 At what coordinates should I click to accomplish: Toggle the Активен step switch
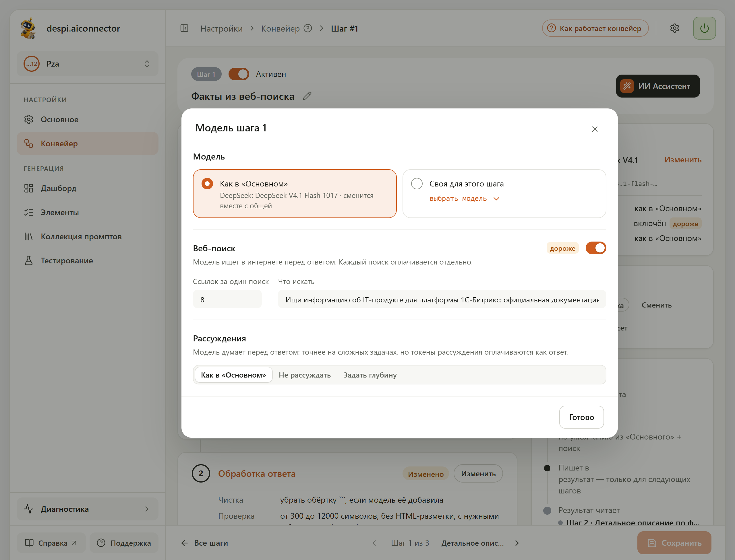pos(239,74)
